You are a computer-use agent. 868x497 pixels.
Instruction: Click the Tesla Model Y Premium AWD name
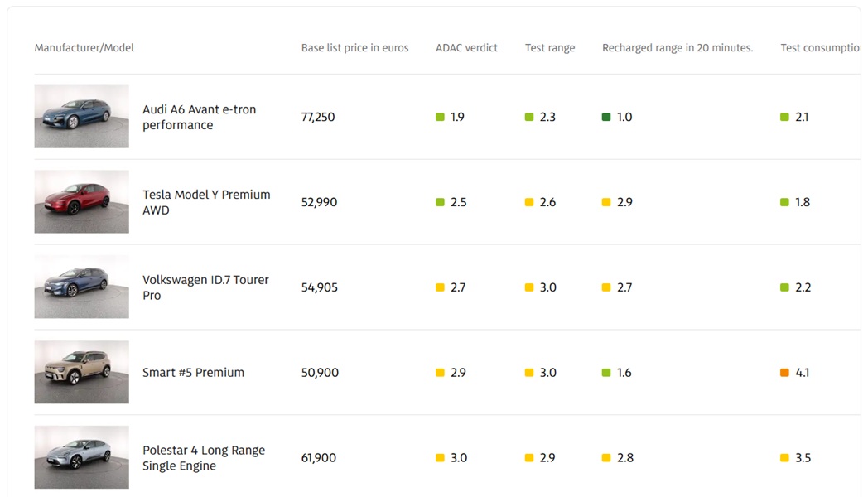[x=206, y=202]
